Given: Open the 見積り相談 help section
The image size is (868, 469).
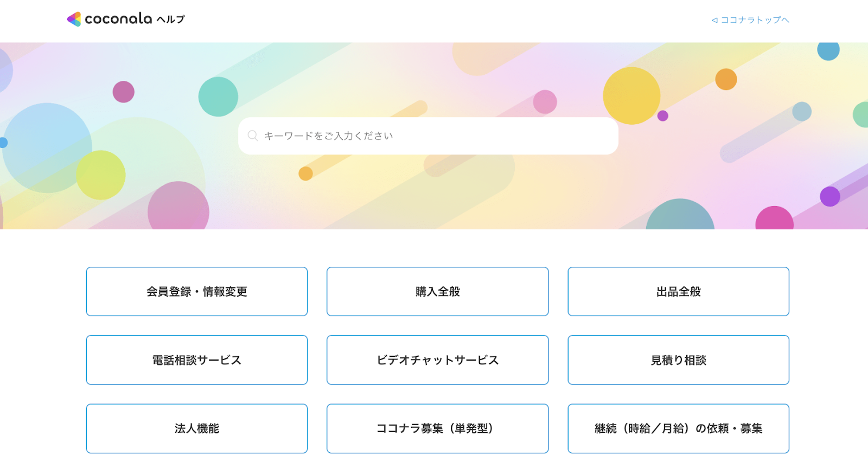Looking at the screenshot, I should click(678, 359).
